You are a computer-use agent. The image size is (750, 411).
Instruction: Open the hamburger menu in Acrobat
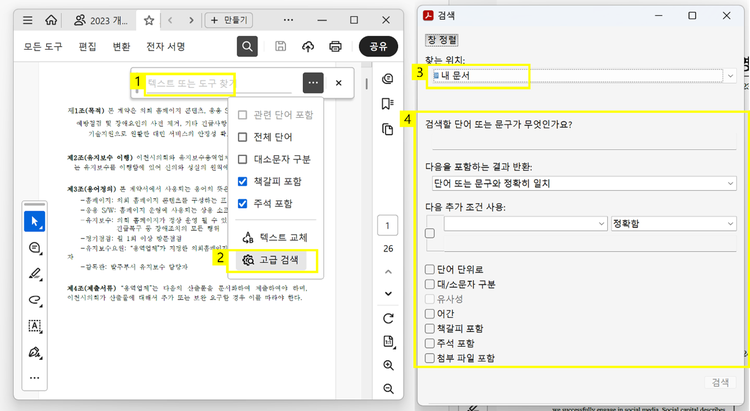(28, 20)
